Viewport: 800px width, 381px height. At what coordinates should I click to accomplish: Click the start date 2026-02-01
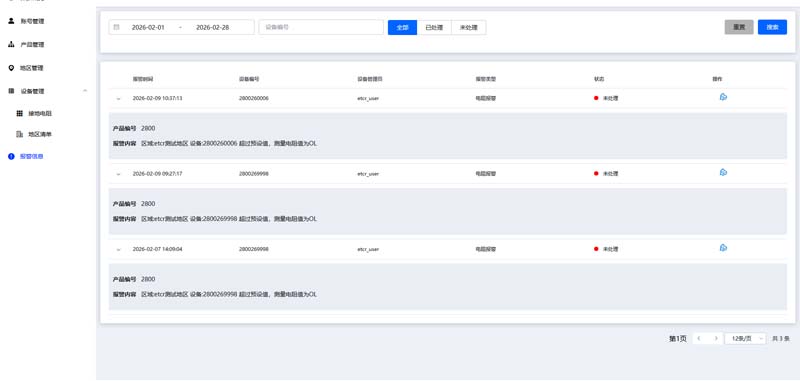coord(148,27)
